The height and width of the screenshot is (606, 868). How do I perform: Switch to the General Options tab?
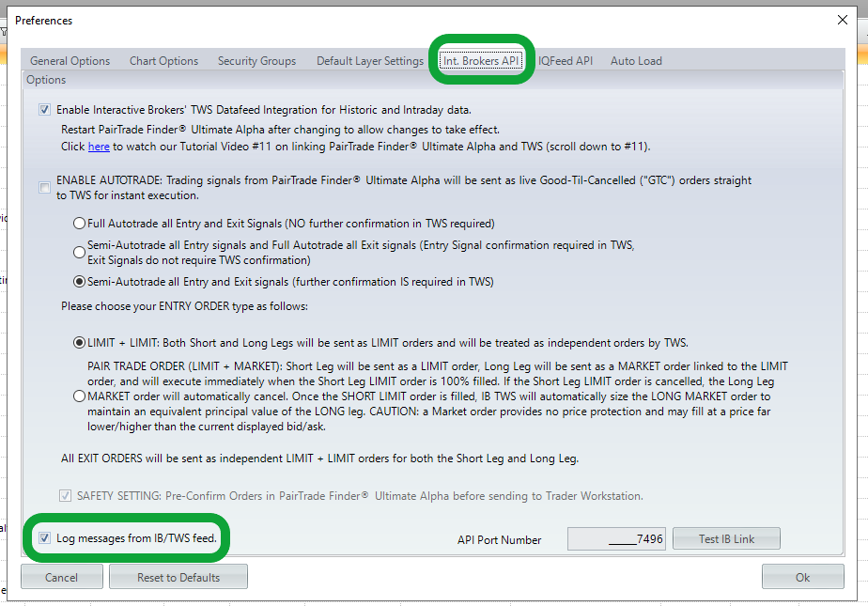point(70,61)
